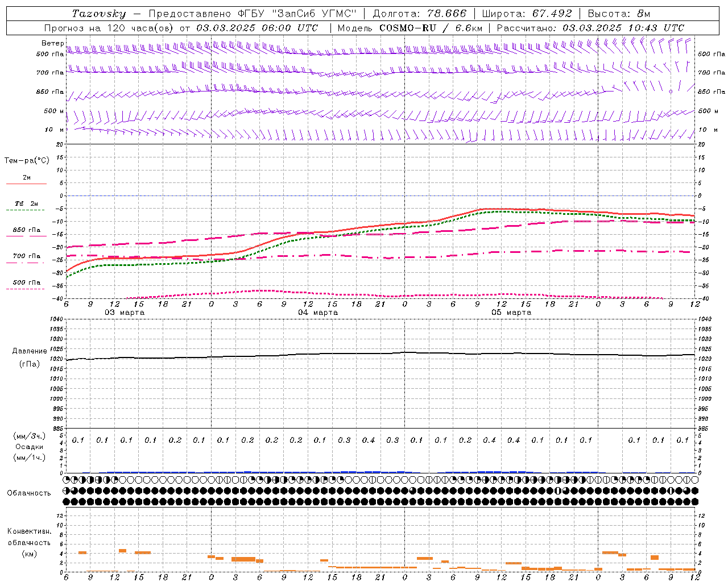Click the (мм/1ч.) precipitation unit label
This screenshot has width=728, height=582.
(30, 458)
